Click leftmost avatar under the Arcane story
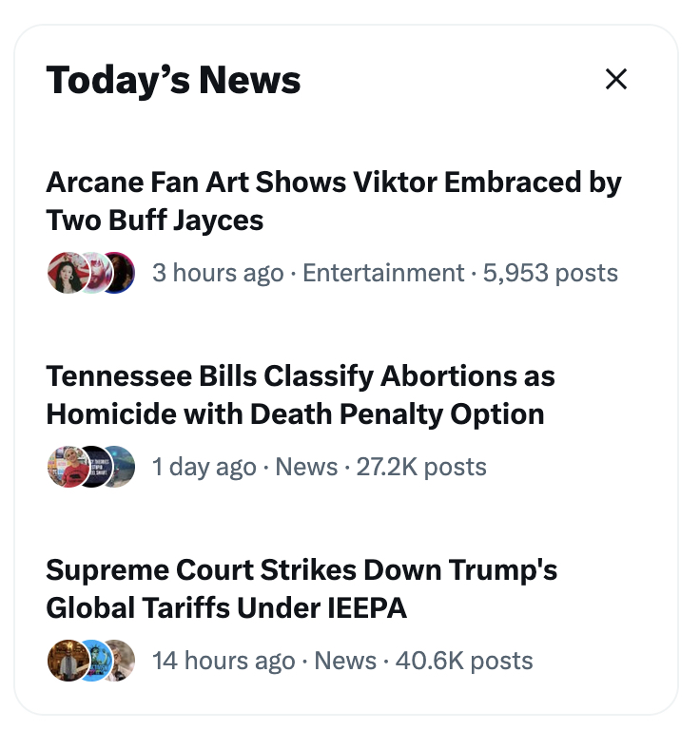This screenshot has height=730, width=700. 64,274
